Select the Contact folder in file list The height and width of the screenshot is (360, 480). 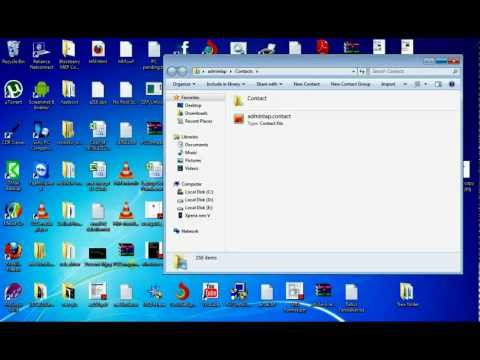[250, 100]
